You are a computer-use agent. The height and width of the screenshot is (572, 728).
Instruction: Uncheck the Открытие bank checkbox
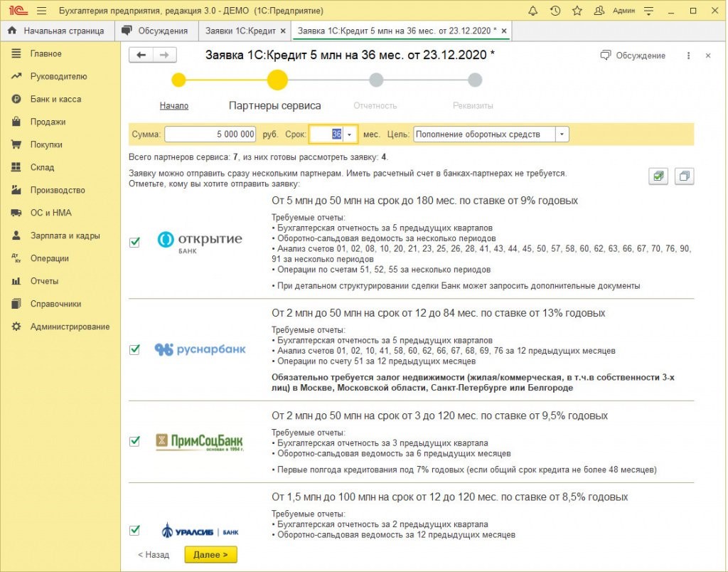[134, 242]
